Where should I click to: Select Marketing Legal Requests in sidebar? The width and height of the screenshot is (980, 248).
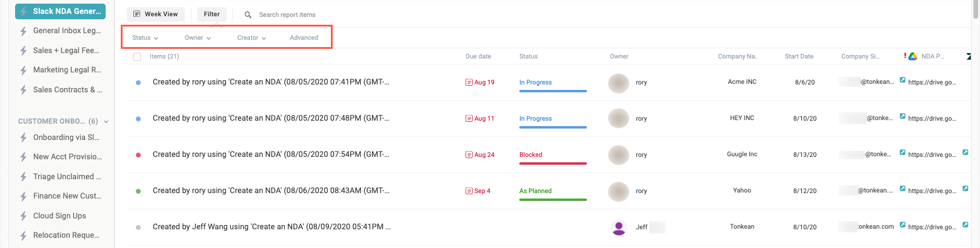click(66, 70)
